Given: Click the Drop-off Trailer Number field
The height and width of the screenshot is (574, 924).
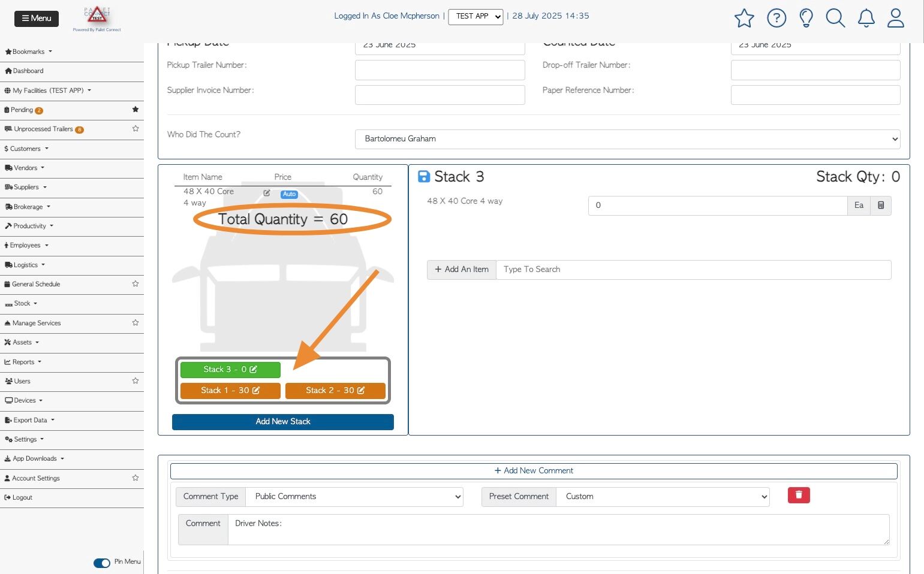Looking at the screenshot, I should (x=815, y=70).
